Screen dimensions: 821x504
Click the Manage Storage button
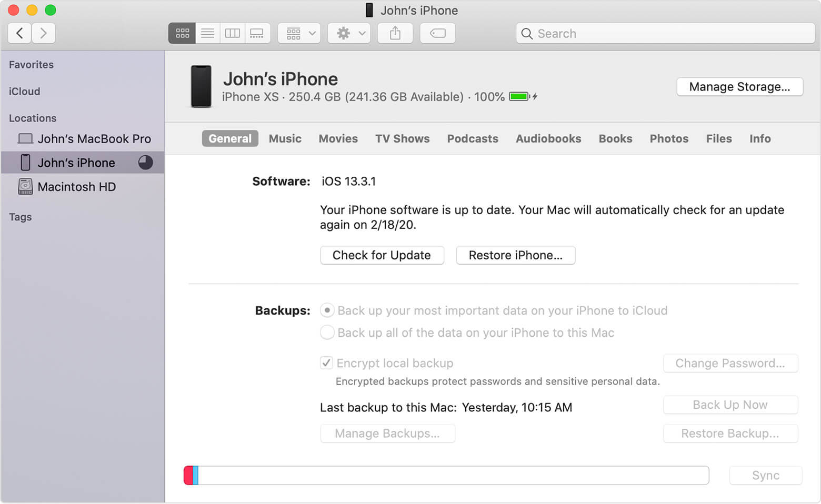pyautogui.click(x=739, y=87)
